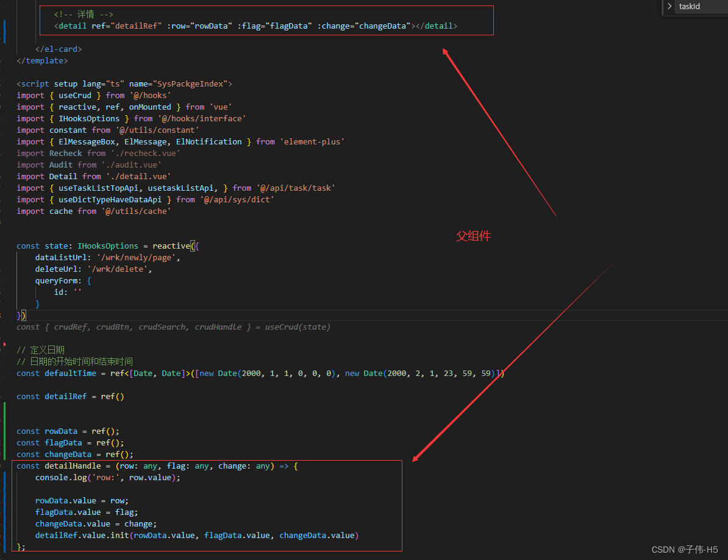Click the queryForm object line
728x560 pixels.
pyautogui.click(x=63, y=281)
